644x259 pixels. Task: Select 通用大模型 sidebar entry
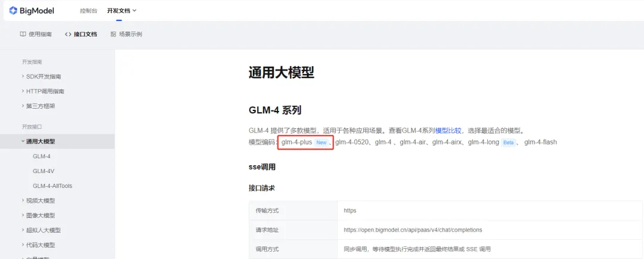tap(41, 141)
